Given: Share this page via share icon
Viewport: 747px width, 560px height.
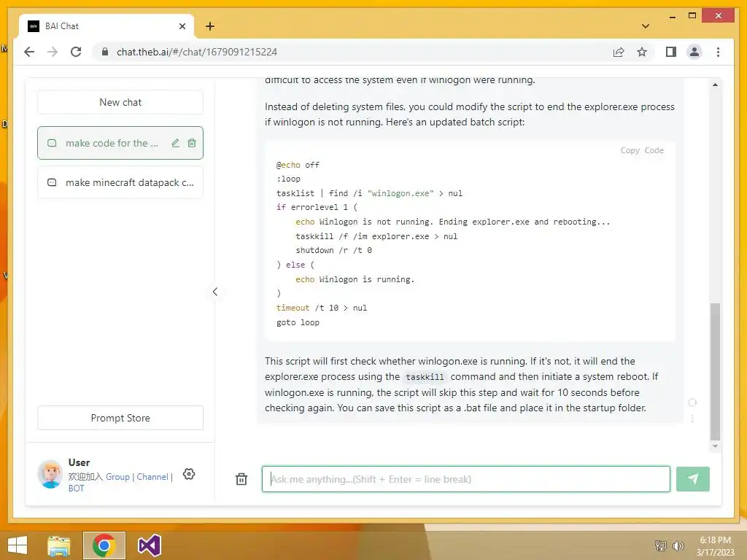Looking at the screenshot, I should (619, 52).
